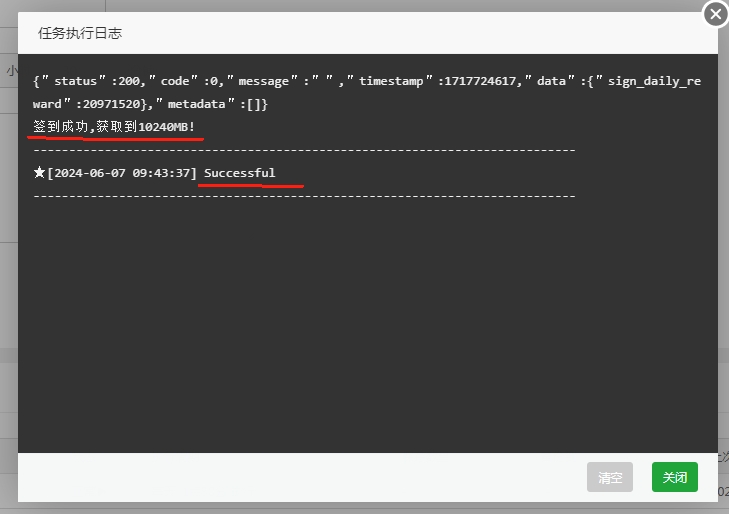This screenshot has width=729, height=514.
Task: Click the 签到成功 message text
Action: (58, 127)
